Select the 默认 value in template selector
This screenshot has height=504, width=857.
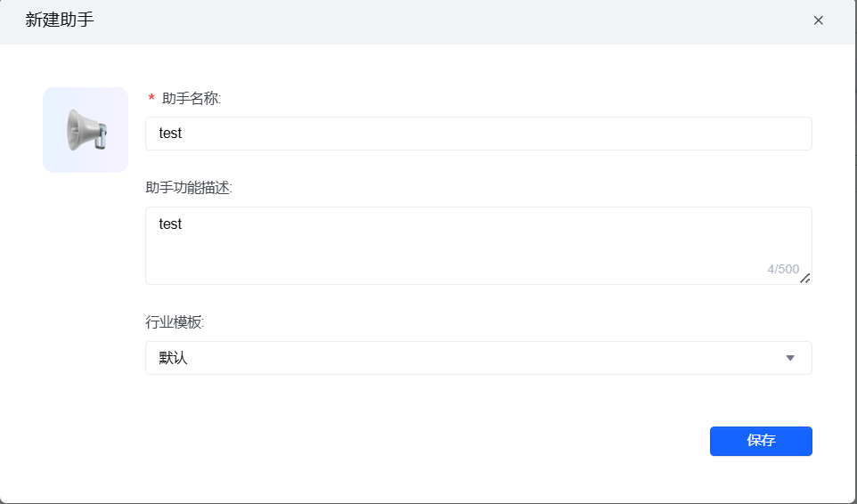click(x=174, y=358)
